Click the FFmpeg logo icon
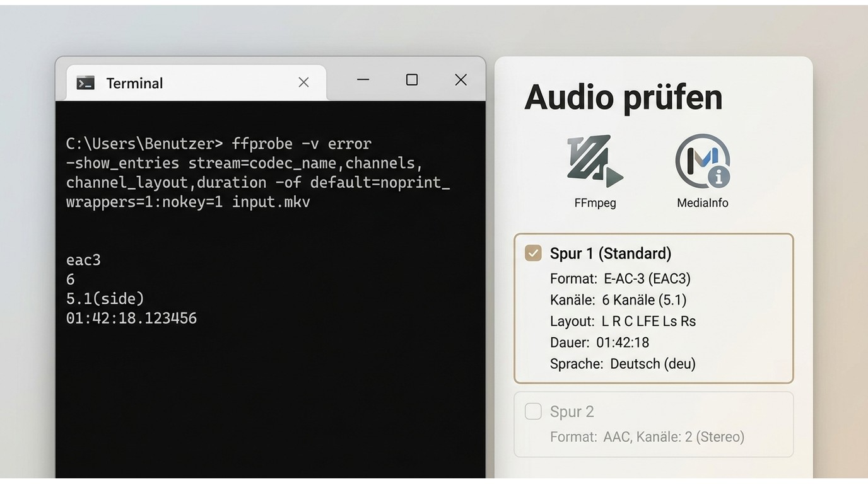 point(595,161)
